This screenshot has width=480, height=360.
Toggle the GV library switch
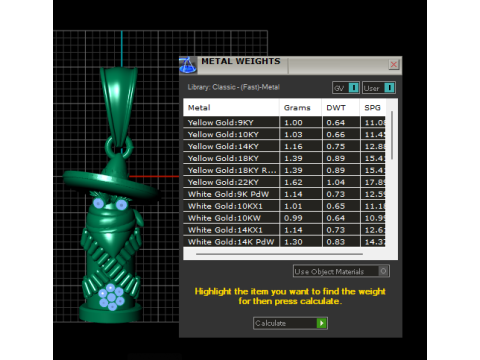(x=346, y=88)
